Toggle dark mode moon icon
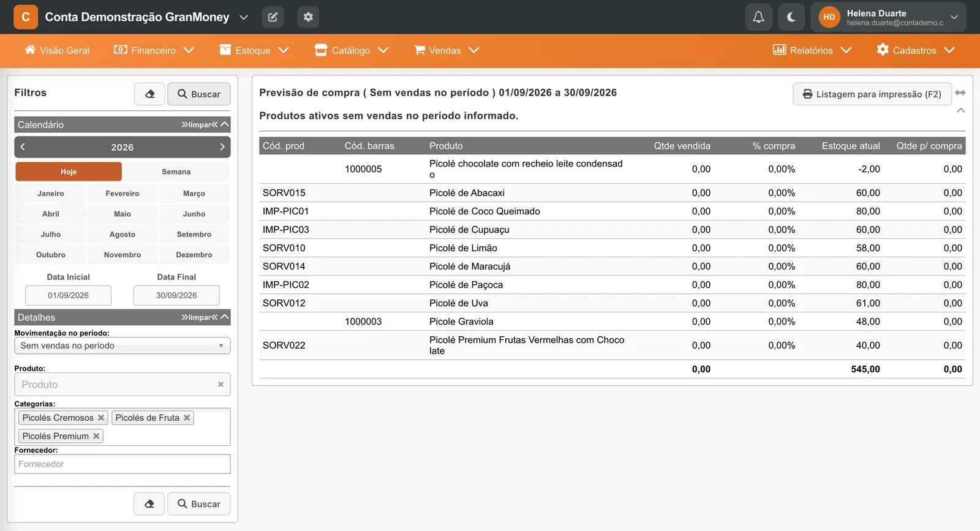 791,17
